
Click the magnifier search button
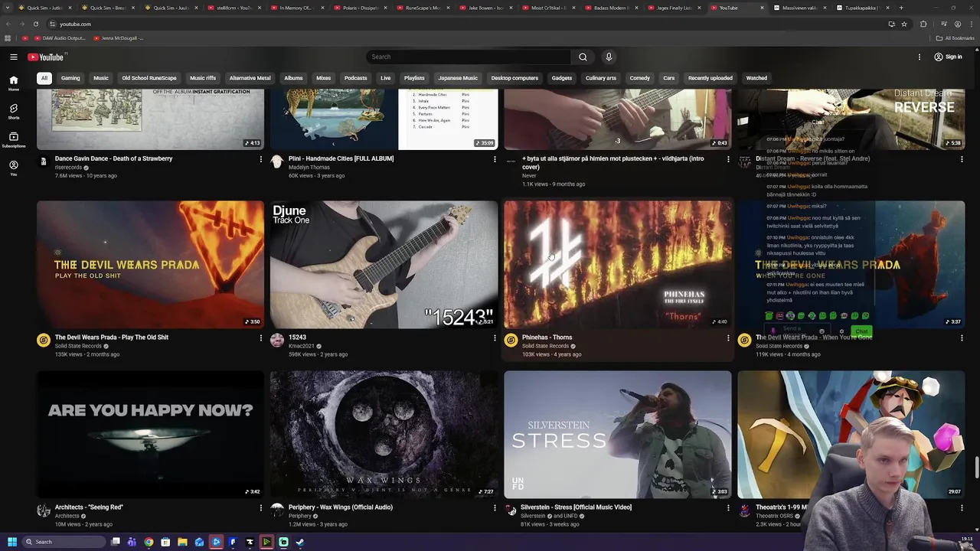tap(583, 57)
